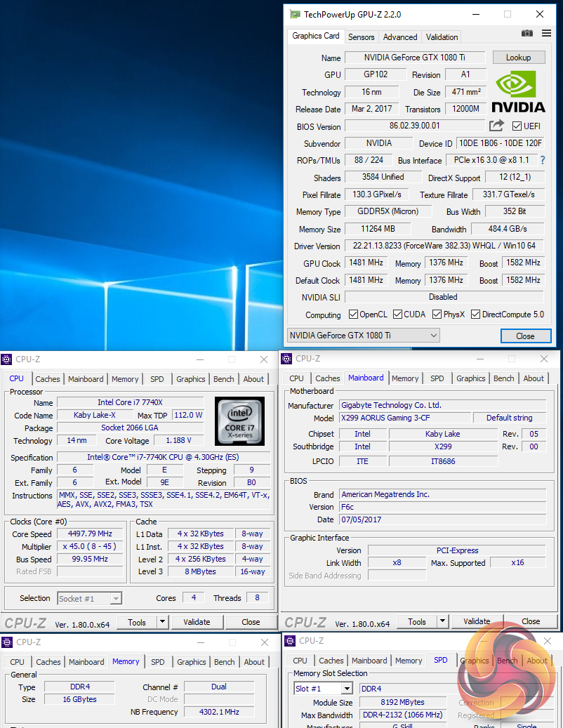Switch to the Sensors tab in GPU-Z
The image size is (563, 728).
coord(362,37)
